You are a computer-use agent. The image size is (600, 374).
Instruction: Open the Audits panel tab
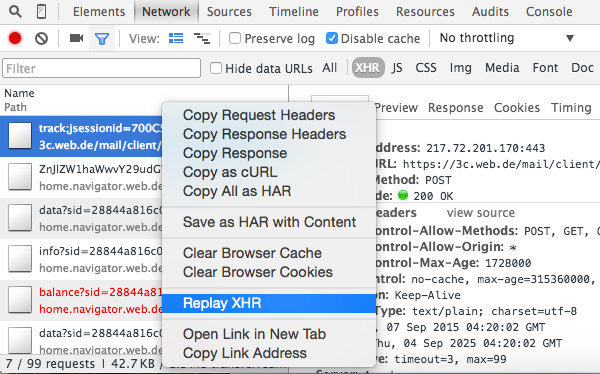tap(490, 11)
